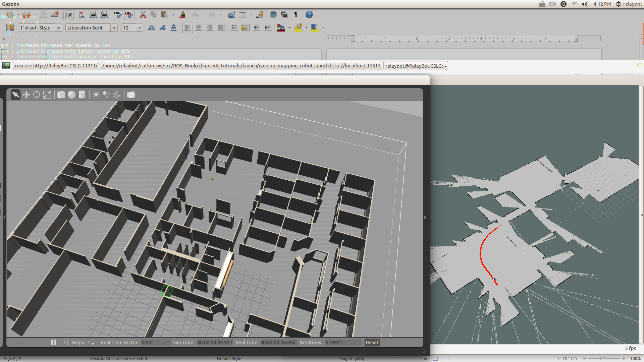Add a point light in Gazebo
The image size is (644, 362).
pyautogui.click(x=96, y=95)
